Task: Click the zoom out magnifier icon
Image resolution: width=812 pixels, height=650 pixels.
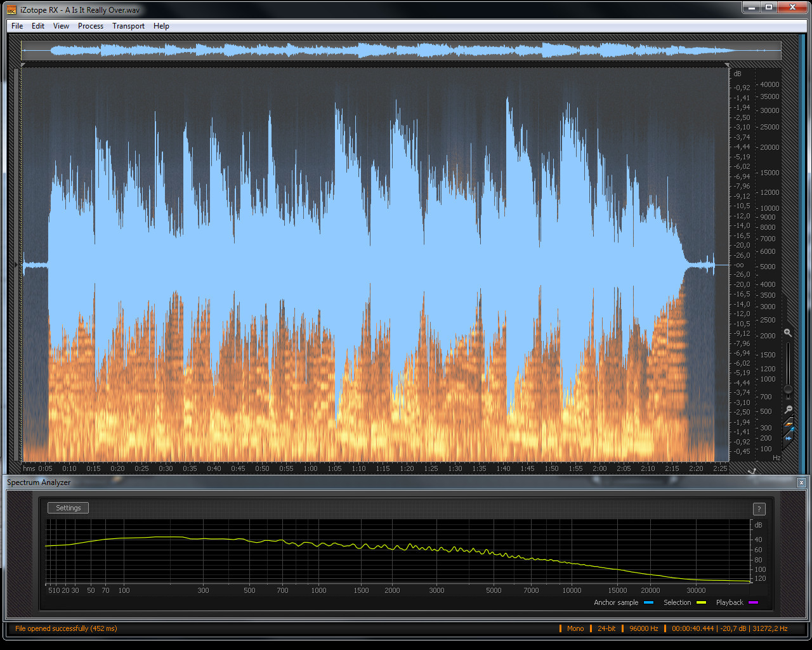Action: pyautogui.click(x=788, y=409)
